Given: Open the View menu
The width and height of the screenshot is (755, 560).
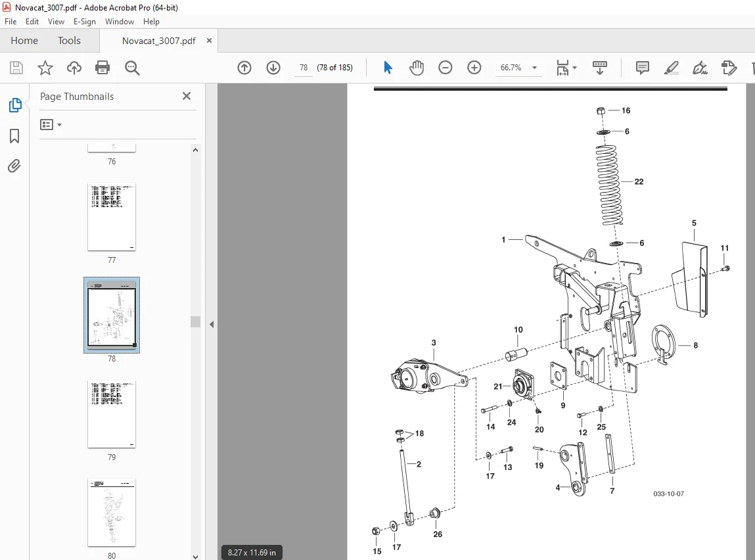Looking at the screenshot, I should pyautogui.click(x=56, y=22).
